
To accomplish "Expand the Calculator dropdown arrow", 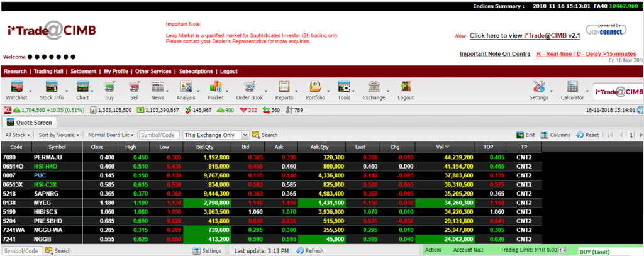I will coord(587,90).
